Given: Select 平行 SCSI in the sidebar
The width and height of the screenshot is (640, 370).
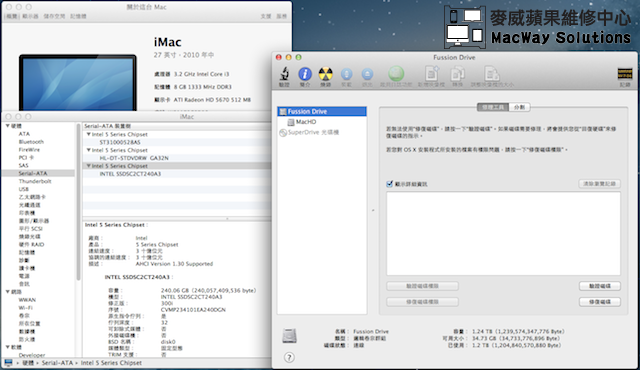Looking at the screenshot, I should pos(30,229).
